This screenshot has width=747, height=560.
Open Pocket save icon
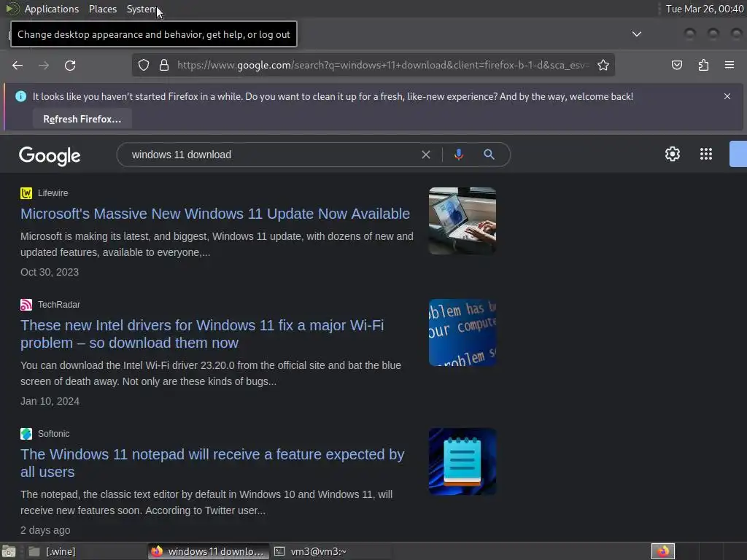coord(676,65)
